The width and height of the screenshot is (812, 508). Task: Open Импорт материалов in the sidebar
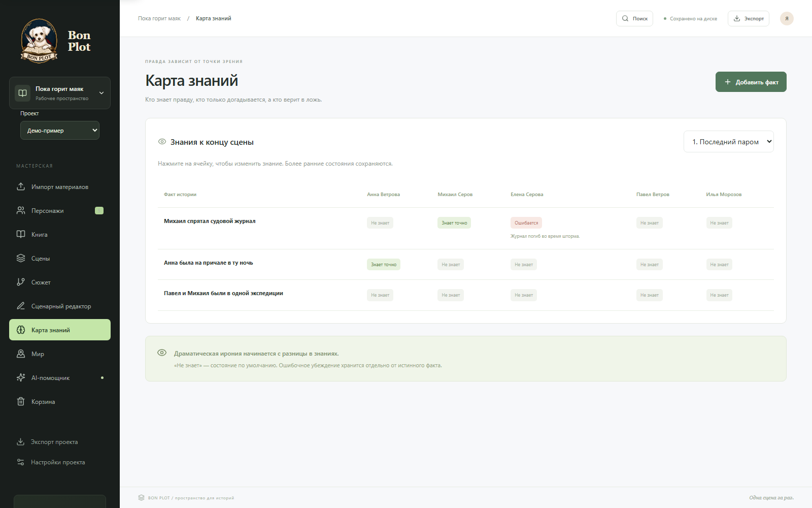click(x=60, y=186)
